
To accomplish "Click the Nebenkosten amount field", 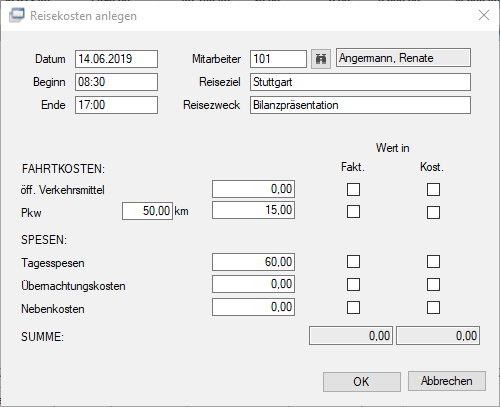I will pos(253,307).
